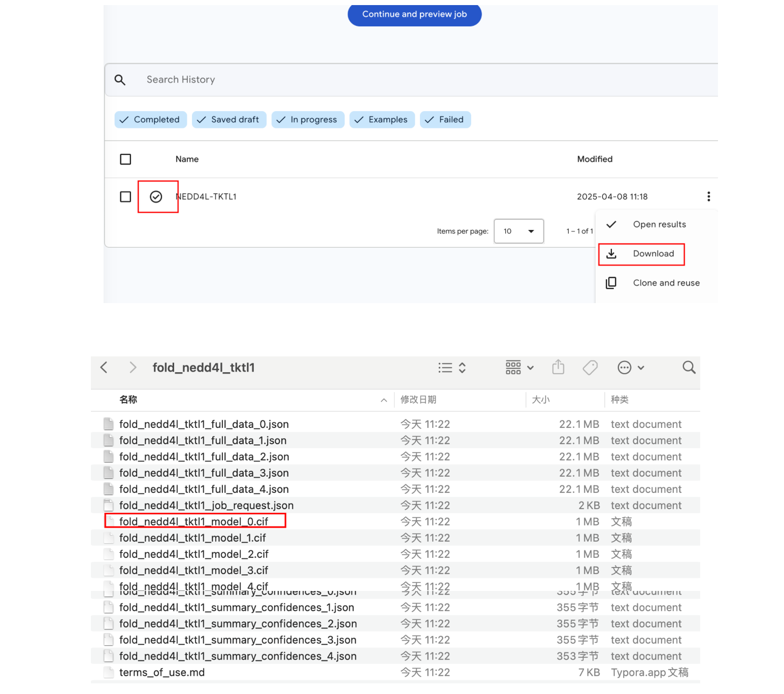Toggle the Saved draft filter chip
The height and width of the screenshot is (694, 784).
[229, 120]
